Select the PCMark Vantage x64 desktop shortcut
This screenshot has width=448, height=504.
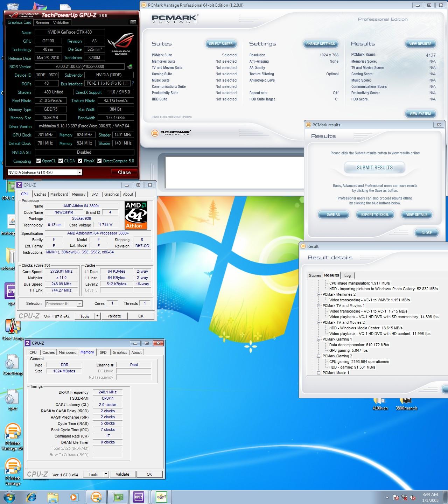(x=13, y=436)
